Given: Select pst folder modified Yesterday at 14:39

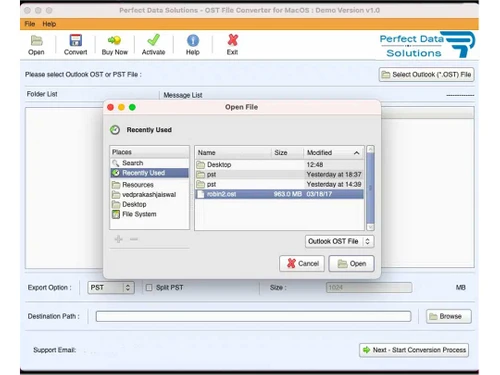Looking at the screenshot, I should [279, 184].
